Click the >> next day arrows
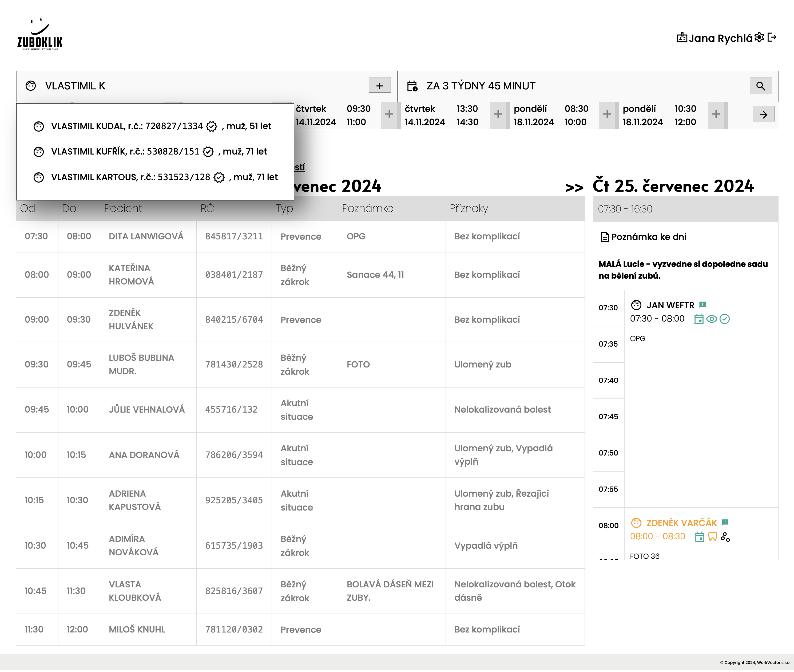Viewport: 794px width, 672px height. 574,187
